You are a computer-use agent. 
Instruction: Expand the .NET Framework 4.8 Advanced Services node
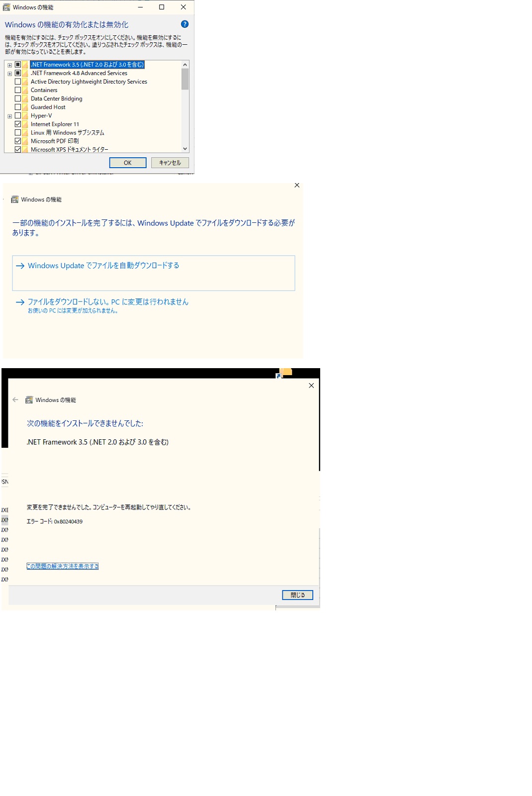pos(10,74)
